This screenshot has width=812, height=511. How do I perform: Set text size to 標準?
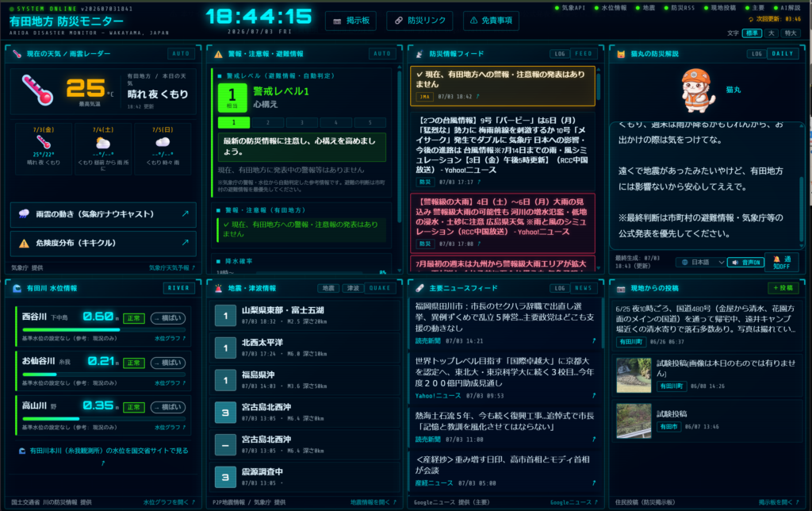pos(752,33)
